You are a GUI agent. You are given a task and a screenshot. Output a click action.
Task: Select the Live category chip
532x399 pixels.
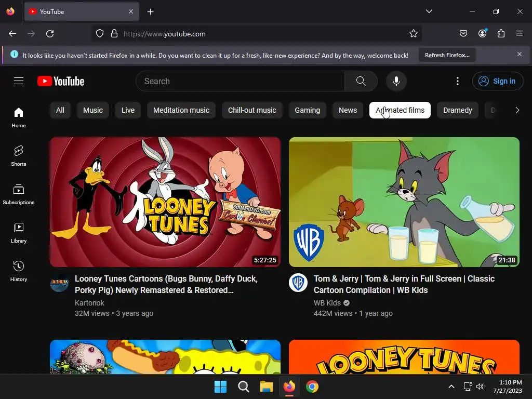coord(128,110)
